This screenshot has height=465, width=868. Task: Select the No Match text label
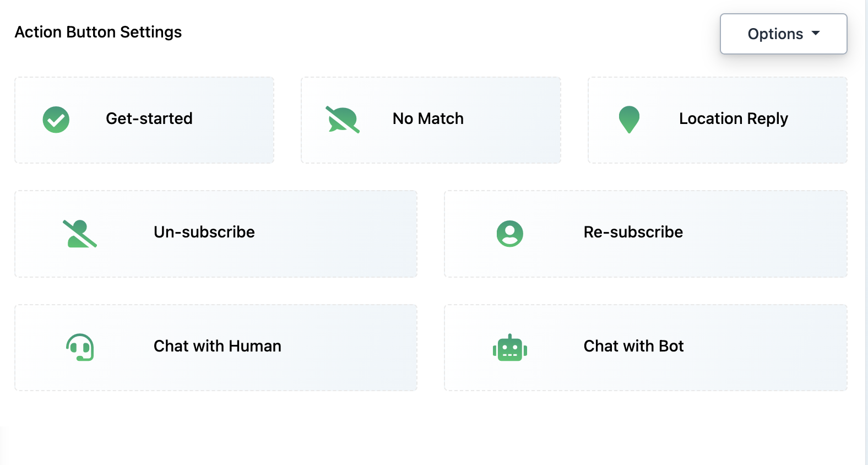[x=428, y=118]
